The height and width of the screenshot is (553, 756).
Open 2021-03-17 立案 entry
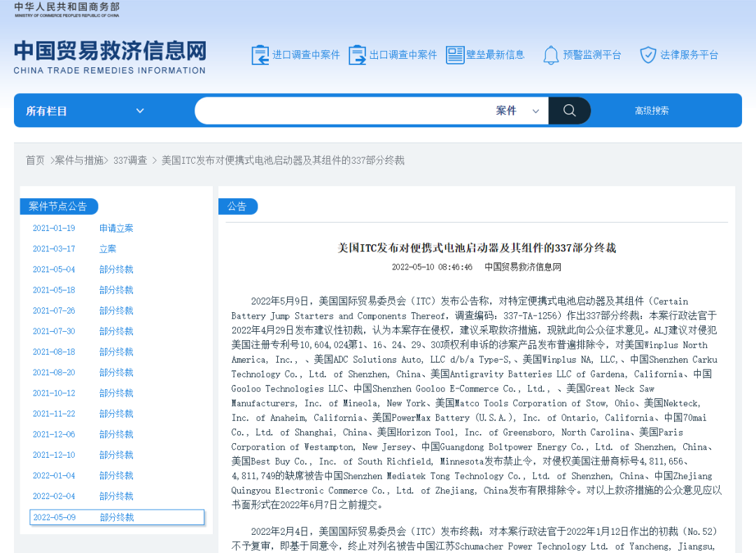click(x=74, y=248)
